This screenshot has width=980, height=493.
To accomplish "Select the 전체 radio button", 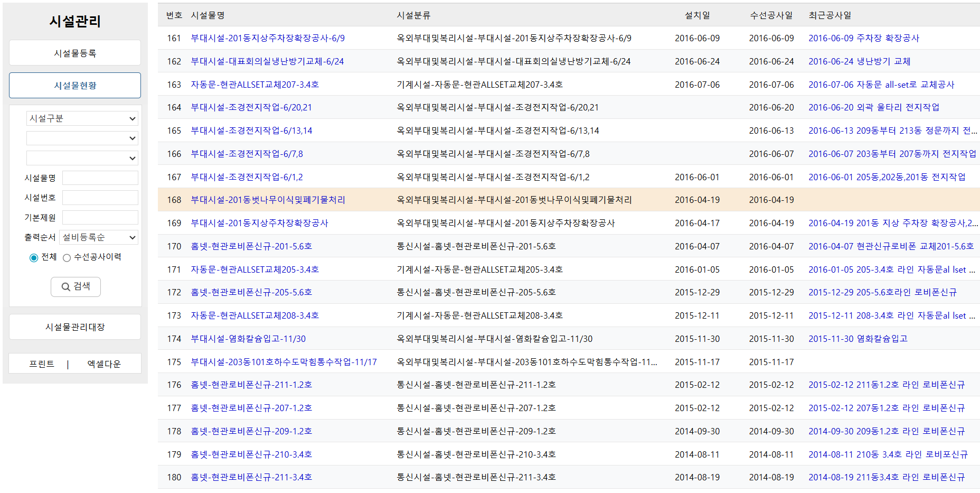I will tap(34, 258).
